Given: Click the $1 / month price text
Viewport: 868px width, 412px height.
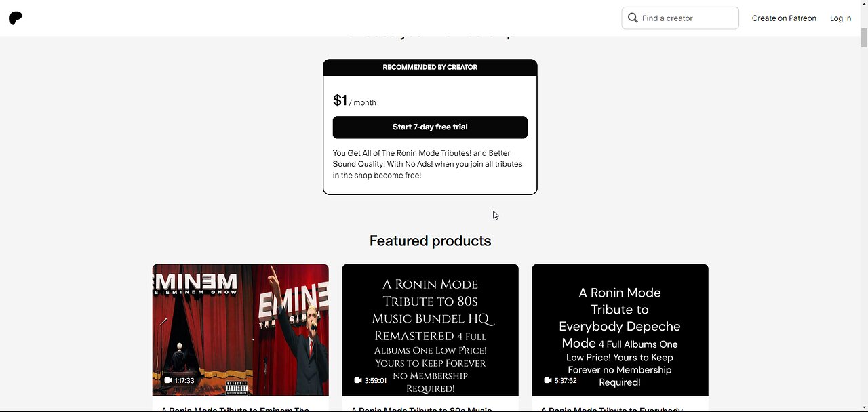Looking at the screenshot, I should pos(355,101).
